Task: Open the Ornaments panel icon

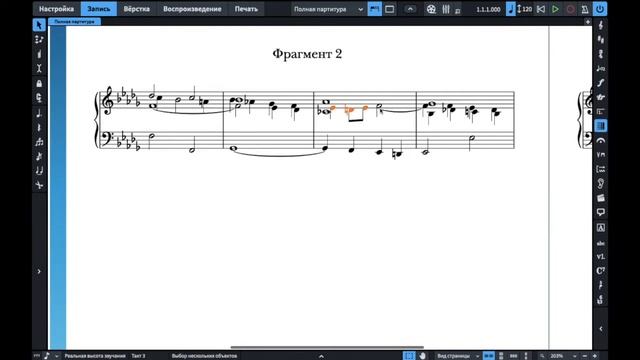Action: click(x=600, y=97)
